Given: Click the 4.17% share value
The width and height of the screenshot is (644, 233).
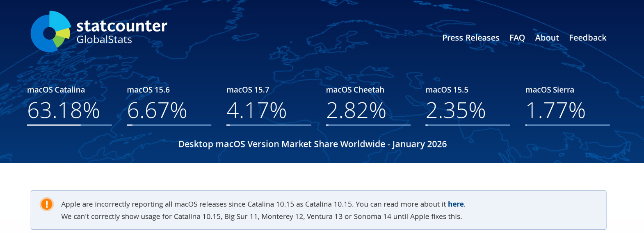Looking at the screenshot, I should (256, 111).
